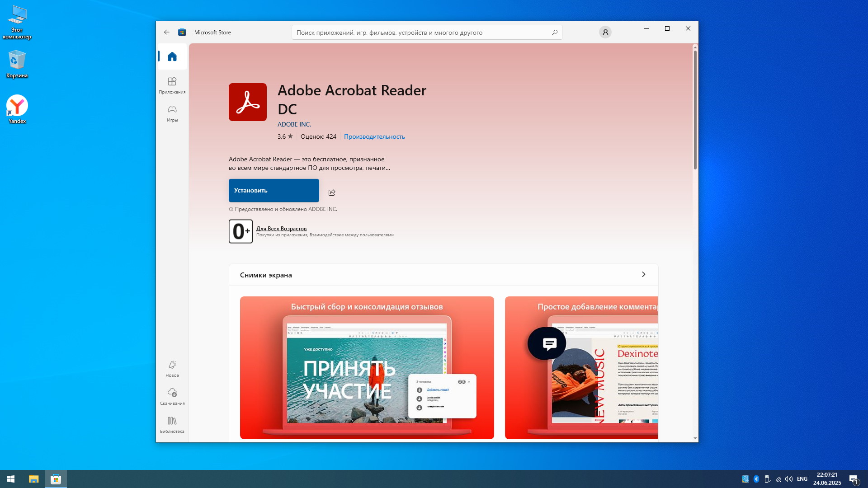The image size is (868, 488).
Task: Open the Производительность category link
Action: click(374, 136)
